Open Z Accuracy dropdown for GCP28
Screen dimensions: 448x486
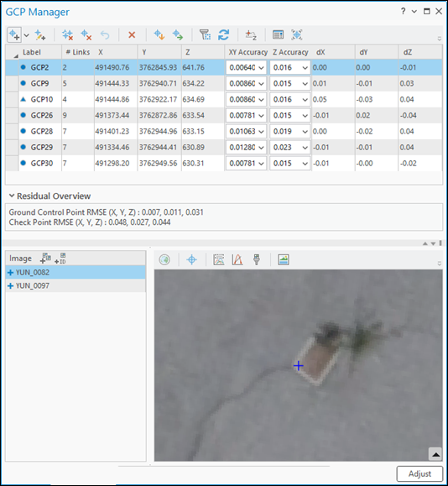[x=305, y=132]
